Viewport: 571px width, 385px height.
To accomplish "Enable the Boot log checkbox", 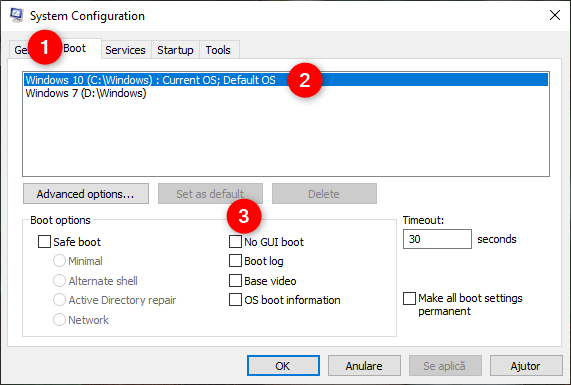I will [235, 261].
